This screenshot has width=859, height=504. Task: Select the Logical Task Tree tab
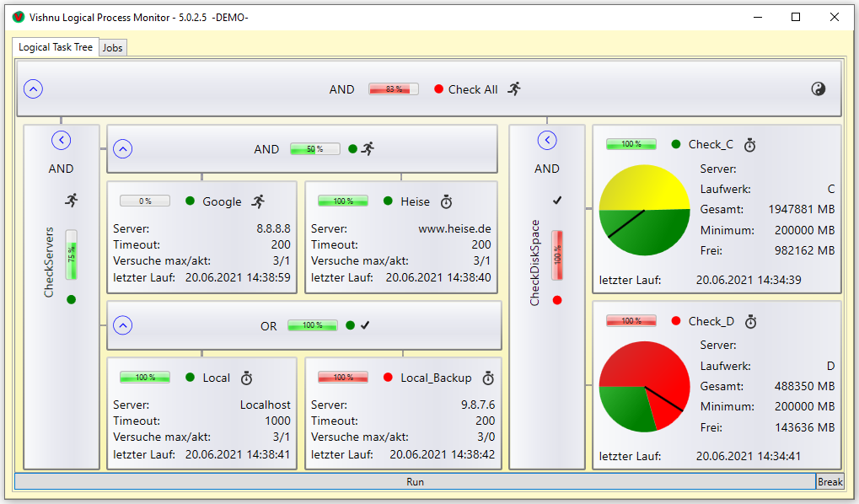click(x=56, y=47)
